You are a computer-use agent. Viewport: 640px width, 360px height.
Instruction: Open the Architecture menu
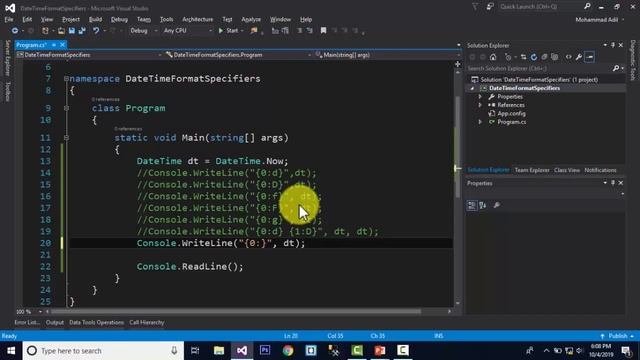tap(198, 19)
